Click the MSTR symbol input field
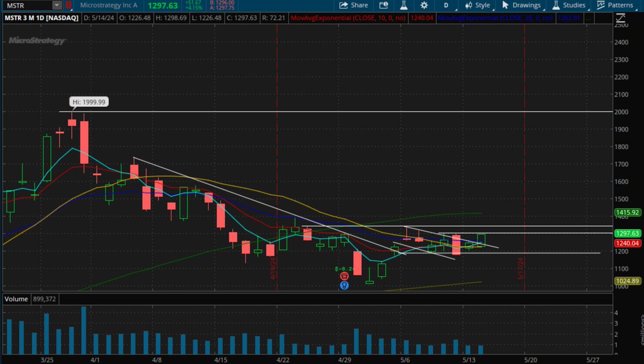Image resolution: width=644 pixels, height=364 pixels. (27, 5)
